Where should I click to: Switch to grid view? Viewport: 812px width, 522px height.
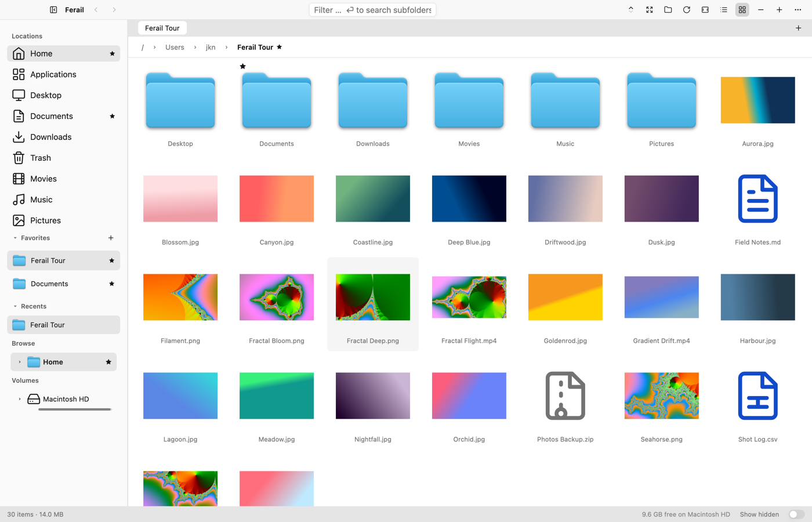click(x=742, y=10)
